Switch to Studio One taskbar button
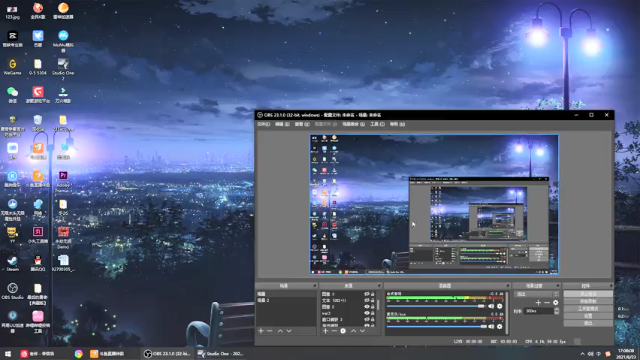Viewport: 640px width, 360px height. point(220,353)
